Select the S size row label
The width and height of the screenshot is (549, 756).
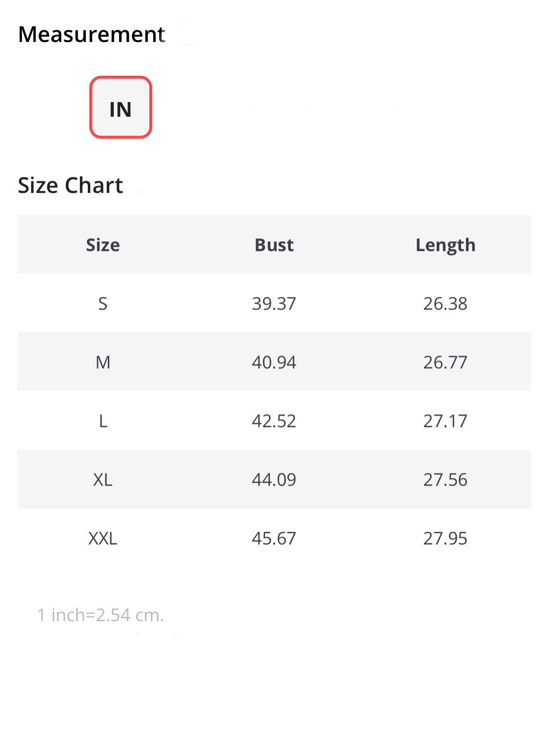pos(103,304)
